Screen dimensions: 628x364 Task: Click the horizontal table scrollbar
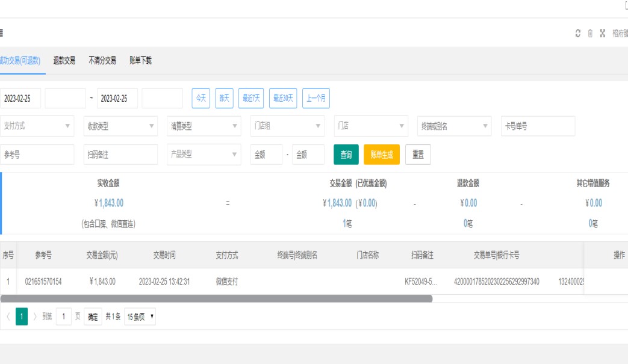coord(216,298)
